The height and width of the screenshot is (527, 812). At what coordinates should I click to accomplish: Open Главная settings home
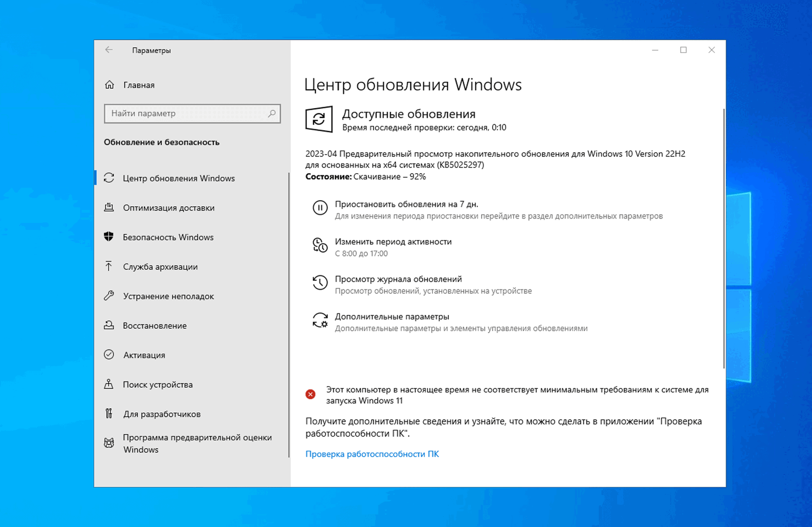(139, 85)
